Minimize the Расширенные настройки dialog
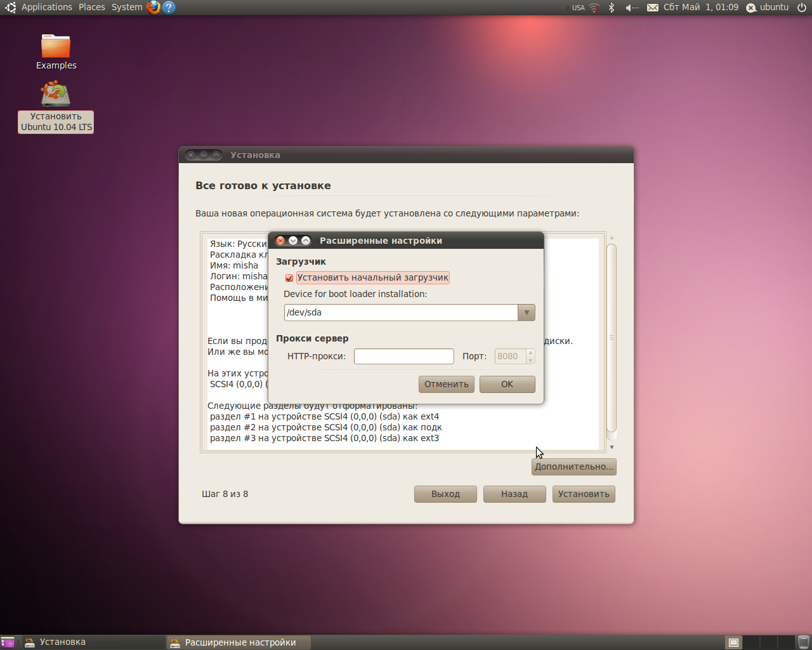 293,241
